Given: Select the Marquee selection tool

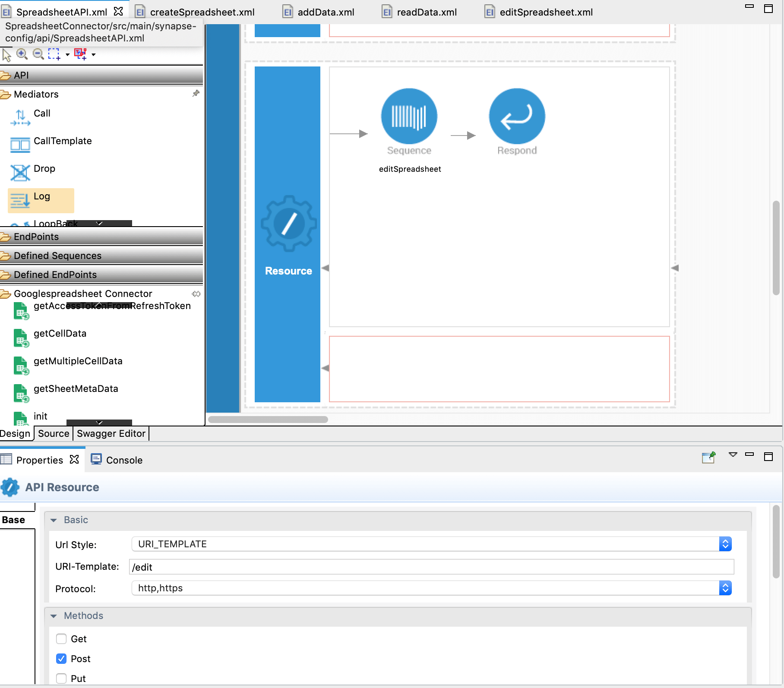Looking at the screenshot, I should coord(54,54).
